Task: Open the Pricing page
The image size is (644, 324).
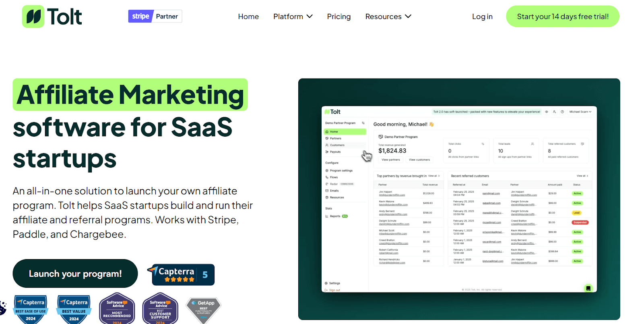Action: click(339, 17)
